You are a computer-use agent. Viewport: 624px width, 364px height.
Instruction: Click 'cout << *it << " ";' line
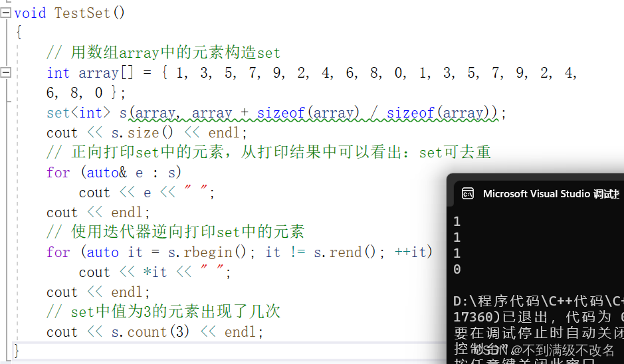(x=154, y=272)
